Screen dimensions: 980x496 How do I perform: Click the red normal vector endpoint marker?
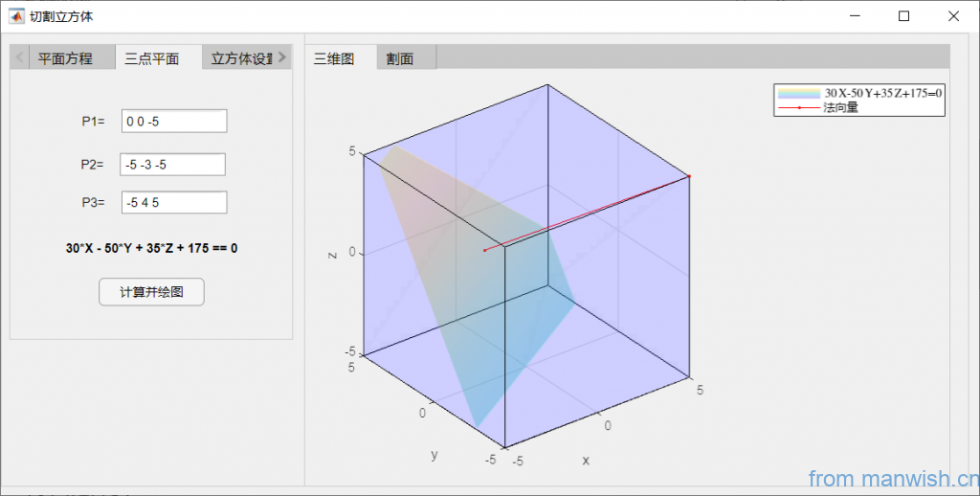pos(689,176)
